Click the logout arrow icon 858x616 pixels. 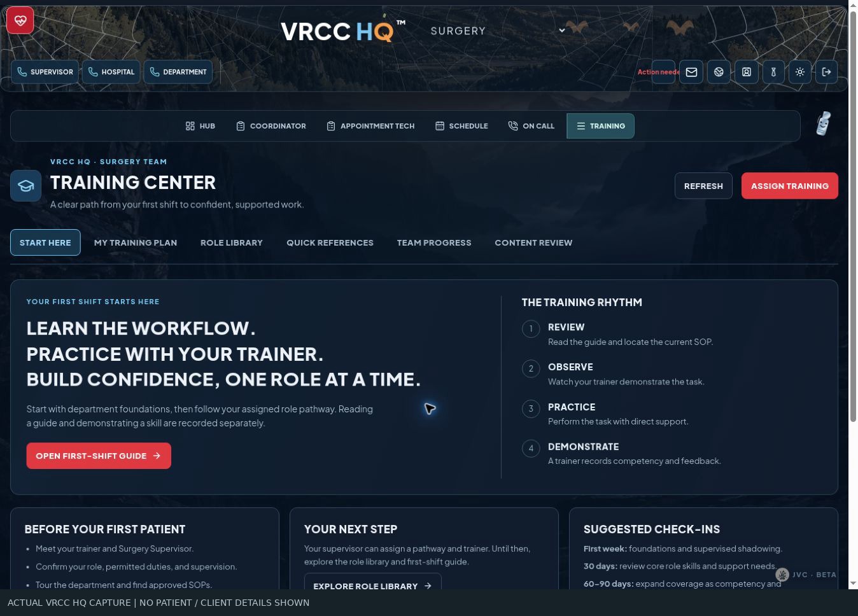[x=826, y=72]
